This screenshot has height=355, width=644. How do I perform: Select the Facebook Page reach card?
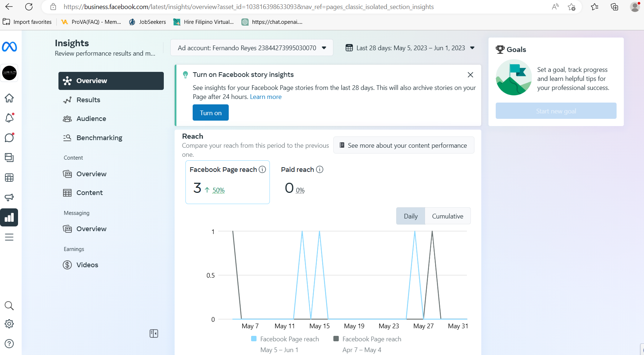click(228, 182)
